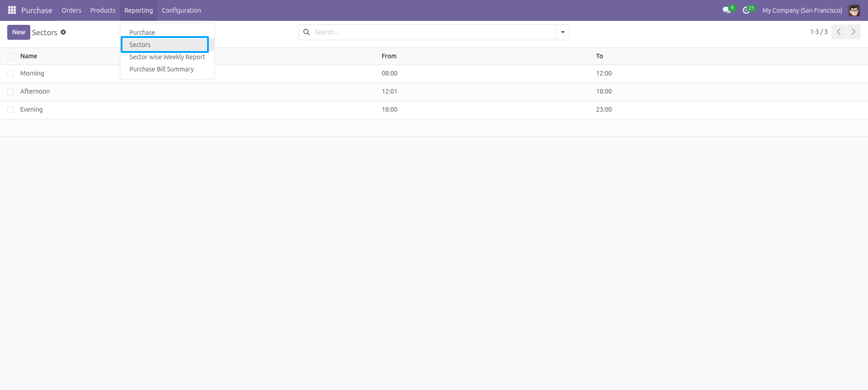Expand the search options dropdown arrow
Image resolution: width=868 pixels, height=390 pixels.
pos(563,32)
